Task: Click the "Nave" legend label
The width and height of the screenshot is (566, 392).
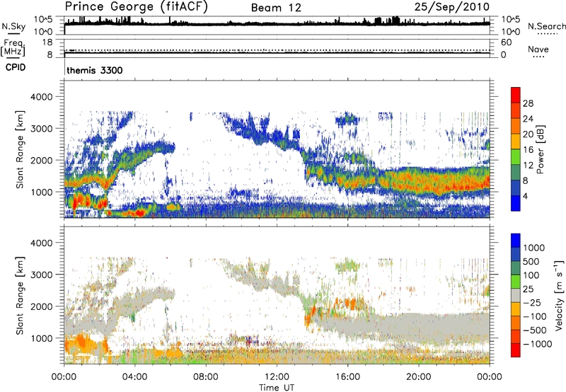Action: 538,50
